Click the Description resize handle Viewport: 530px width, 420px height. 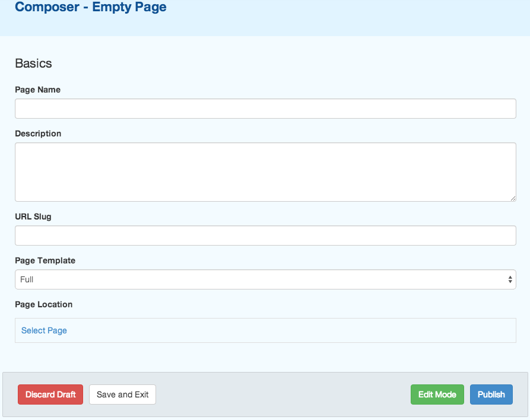click(x=513, y=198)
